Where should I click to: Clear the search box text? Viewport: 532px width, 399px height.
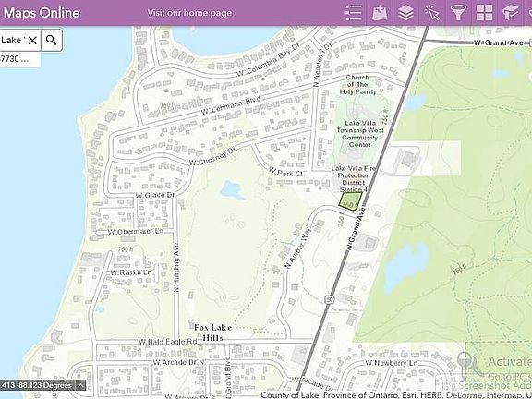32,41
